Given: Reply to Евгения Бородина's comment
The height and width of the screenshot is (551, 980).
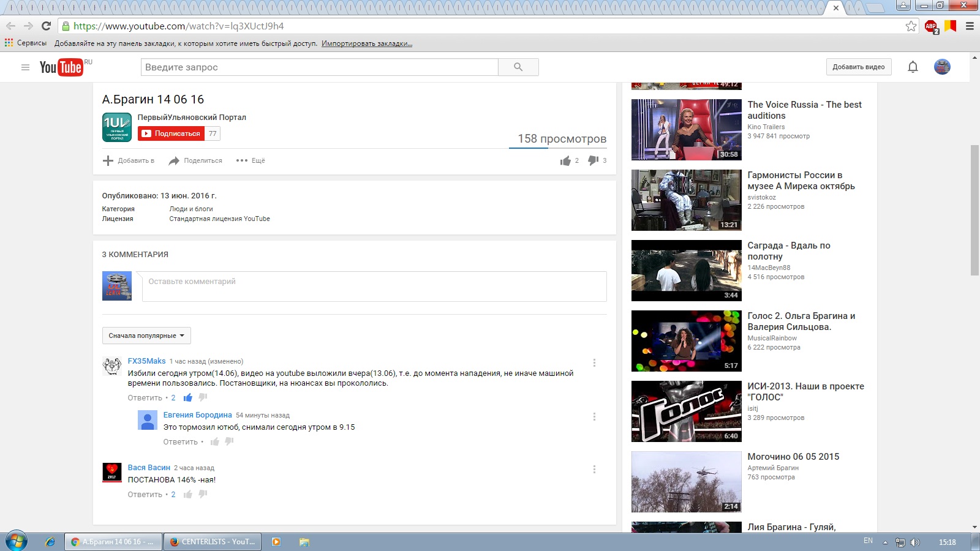Looking at the screenshot, I should 181,442.
